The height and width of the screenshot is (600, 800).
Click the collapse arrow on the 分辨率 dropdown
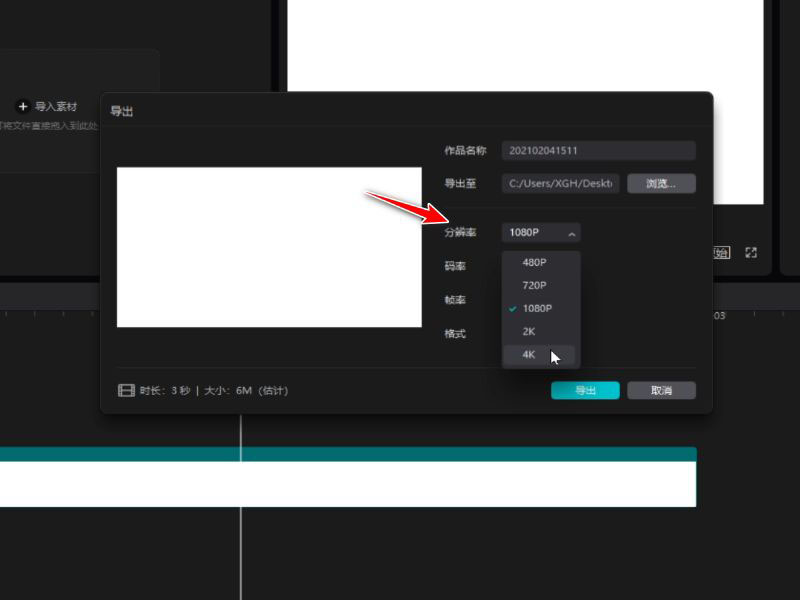pyautogui.click(x=572, y=232)
